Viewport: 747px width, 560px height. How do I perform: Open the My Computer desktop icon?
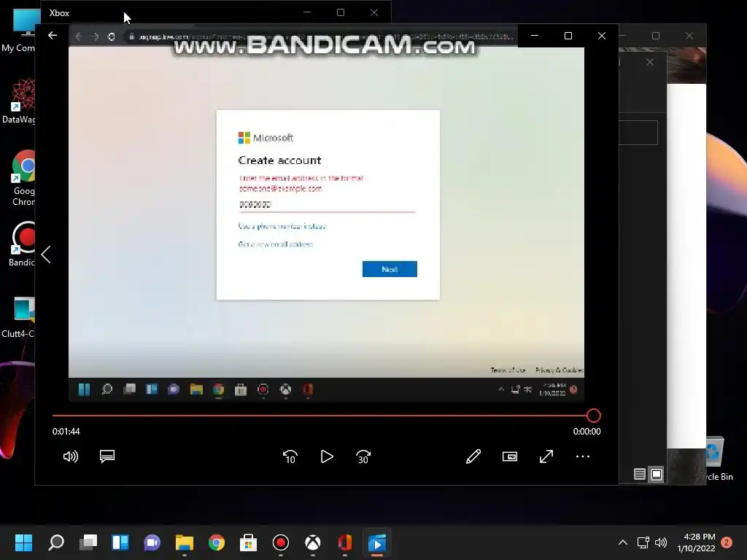[x=19, y=31]
